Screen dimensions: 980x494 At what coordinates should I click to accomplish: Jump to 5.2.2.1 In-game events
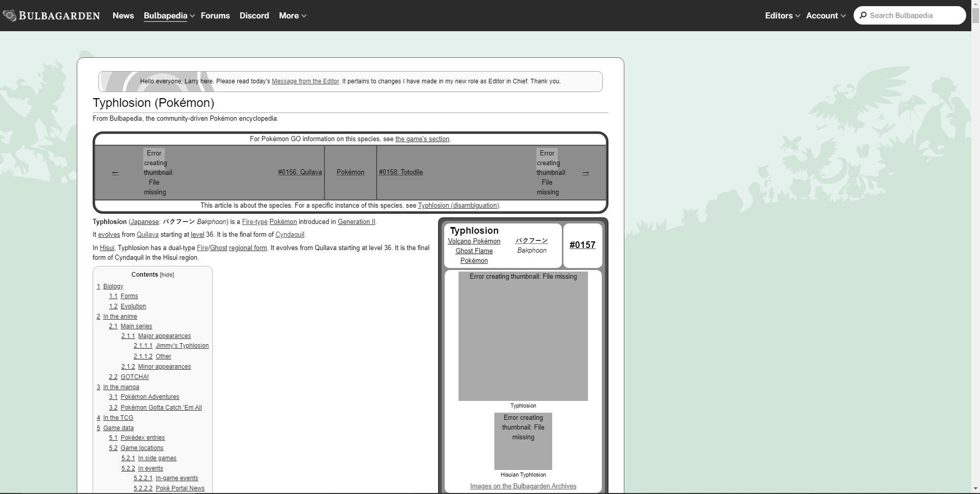(x=166, y=478)
